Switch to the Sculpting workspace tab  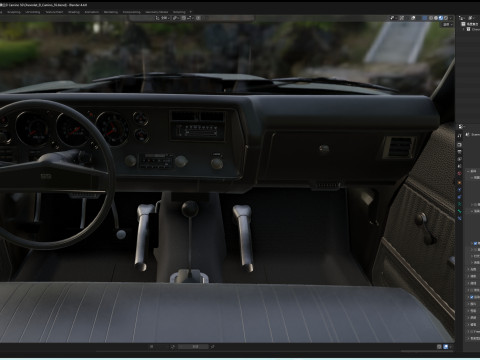[x=14, y=12]
